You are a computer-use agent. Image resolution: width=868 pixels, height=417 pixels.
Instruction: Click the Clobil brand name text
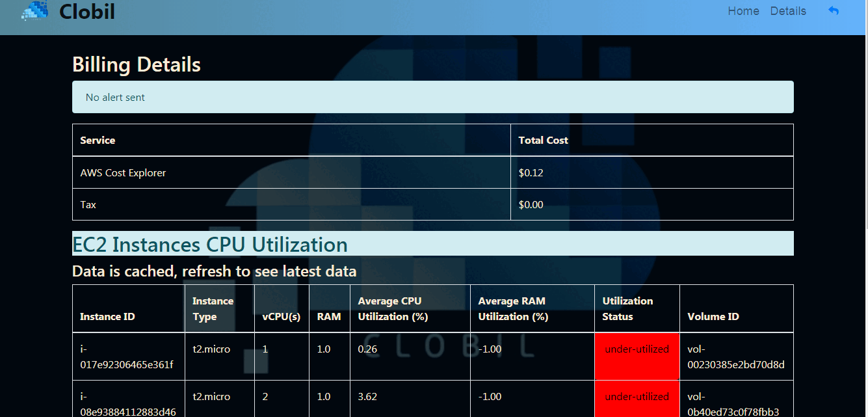tap(87, 11)
